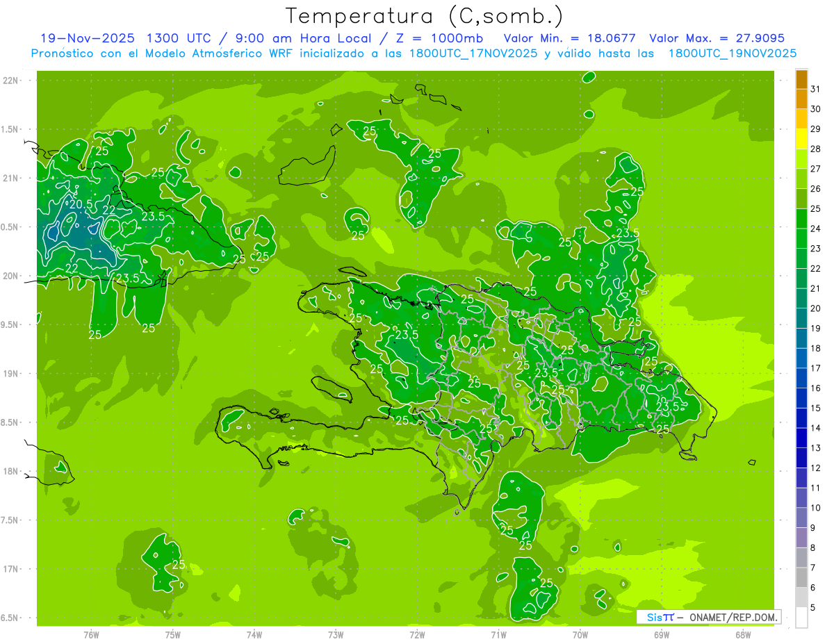Click the legend value label '18'
The image size is (834, 644).
[x=815, y=348]
